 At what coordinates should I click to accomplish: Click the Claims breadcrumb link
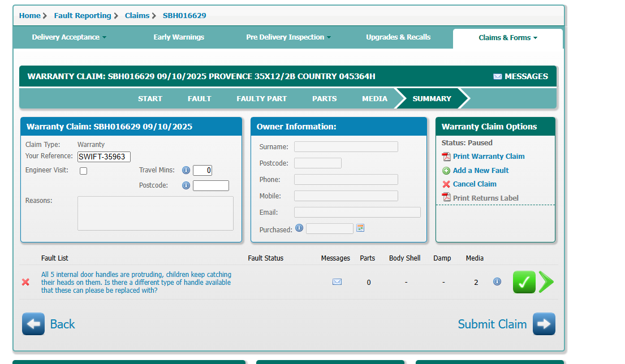tap(137, 15)
